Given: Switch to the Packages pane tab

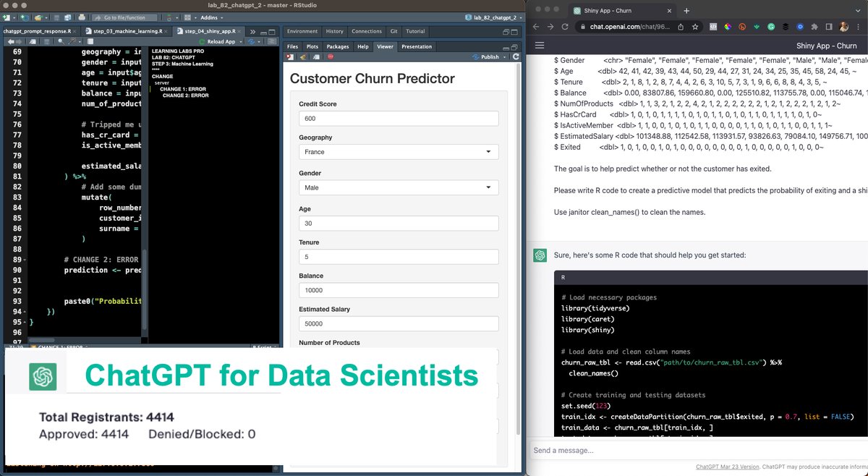Looking at the screenshot, I should click(337, 46).
